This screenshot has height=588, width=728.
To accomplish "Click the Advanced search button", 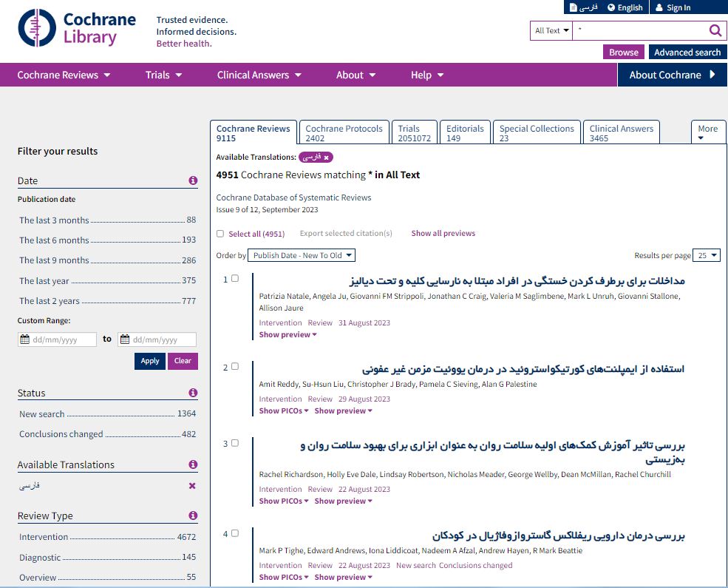I will (x=687, y=53).
